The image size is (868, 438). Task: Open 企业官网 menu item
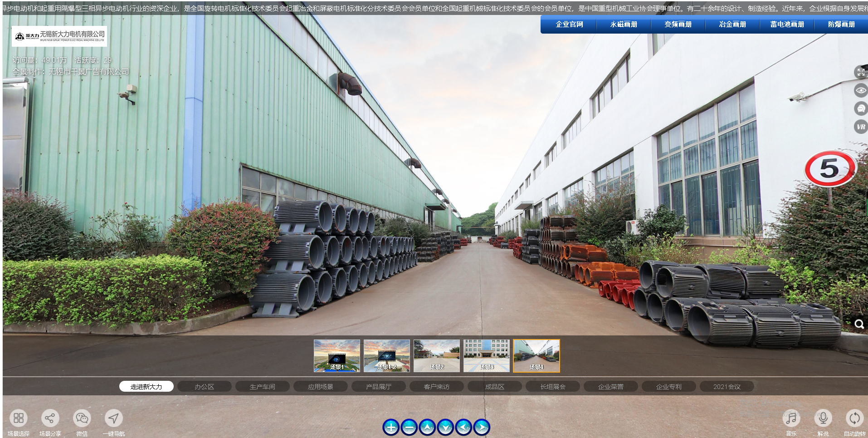coord(569,25)
